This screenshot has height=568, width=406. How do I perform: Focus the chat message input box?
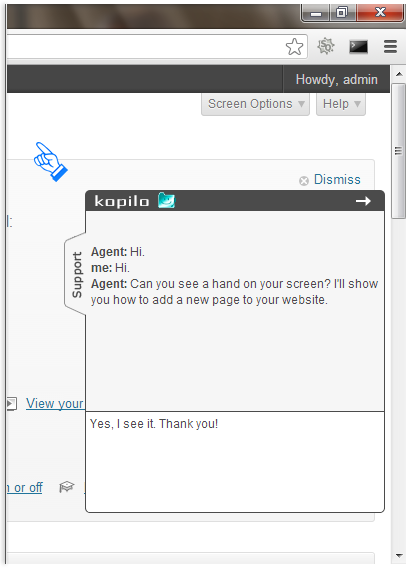pyautogui.click(x=235, y=462)
